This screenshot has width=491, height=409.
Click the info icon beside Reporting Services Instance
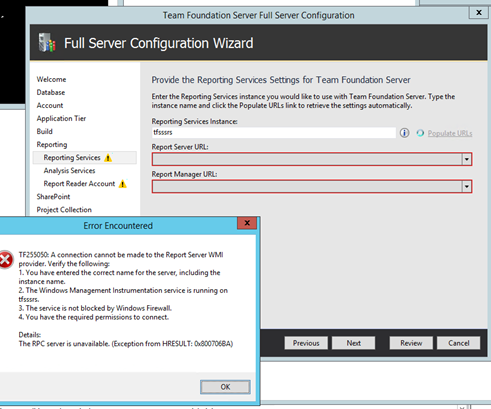pyautogui.click(x=404, y=133)
